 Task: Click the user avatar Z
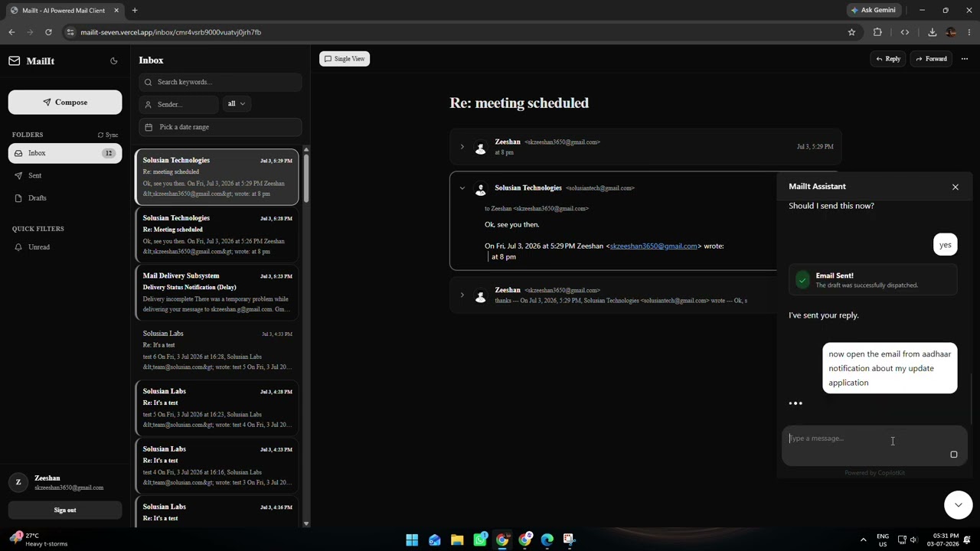coord(18,483)
